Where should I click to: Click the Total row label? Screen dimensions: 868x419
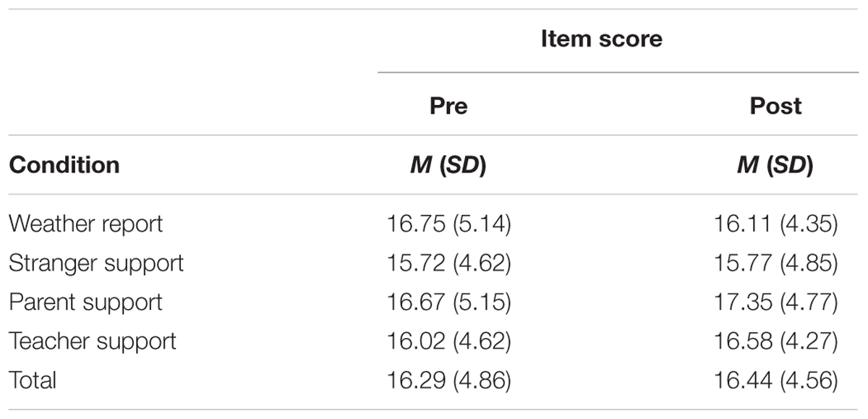32,379
